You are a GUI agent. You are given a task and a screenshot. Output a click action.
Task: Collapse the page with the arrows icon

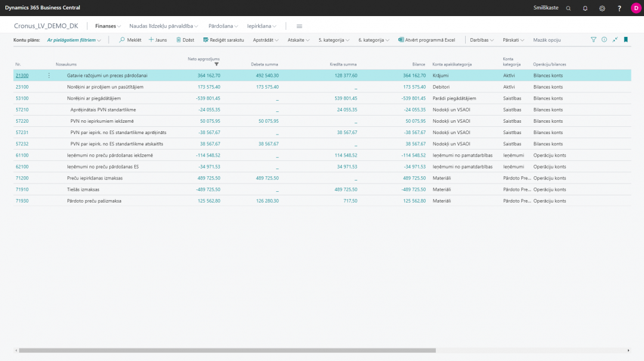[x=615, y=40]
